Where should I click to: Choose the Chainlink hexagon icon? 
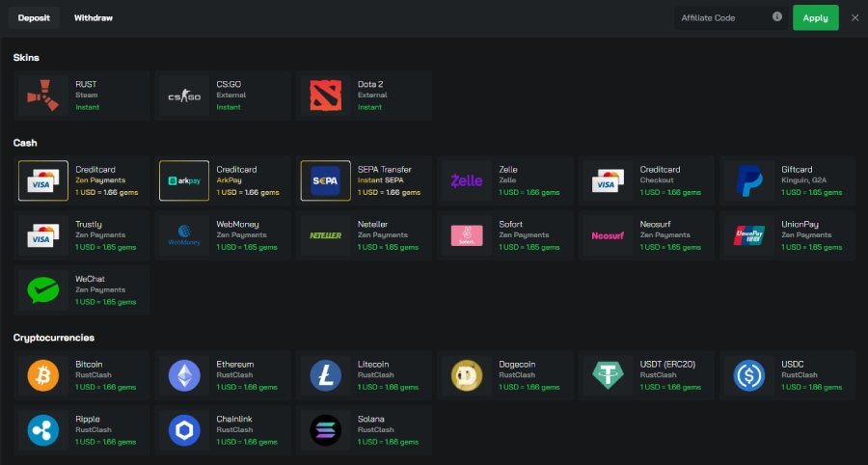[x=184, y=430]
